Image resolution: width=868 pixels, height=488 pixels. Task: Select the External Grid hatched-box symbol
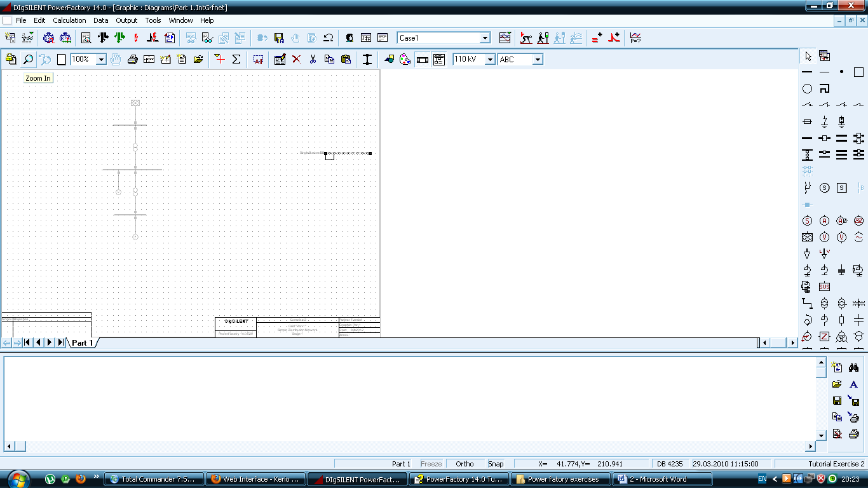807,238
